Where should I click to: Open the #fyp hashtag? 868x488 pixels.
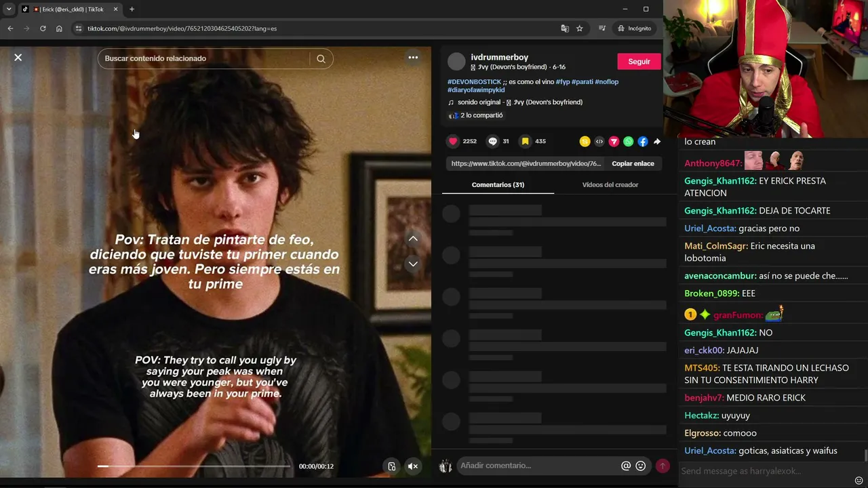click(x=563, y=82)
